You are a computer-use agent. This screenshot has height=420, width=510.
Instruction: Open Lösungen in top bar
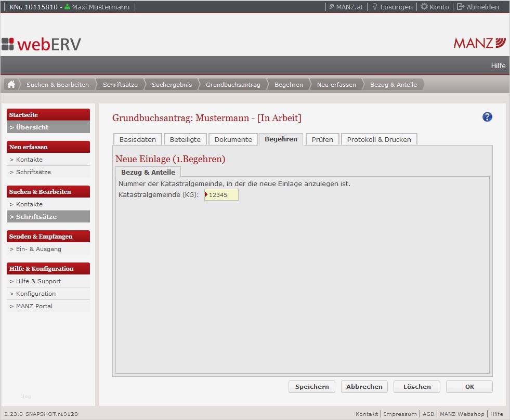tap(392, 7)
